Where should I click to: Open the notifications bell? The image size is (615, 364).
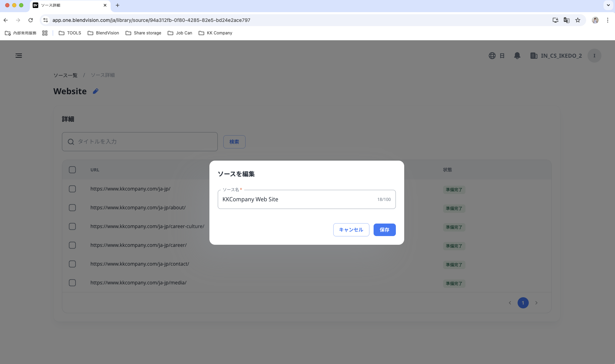pyautogui.click(x=517, y=56)
